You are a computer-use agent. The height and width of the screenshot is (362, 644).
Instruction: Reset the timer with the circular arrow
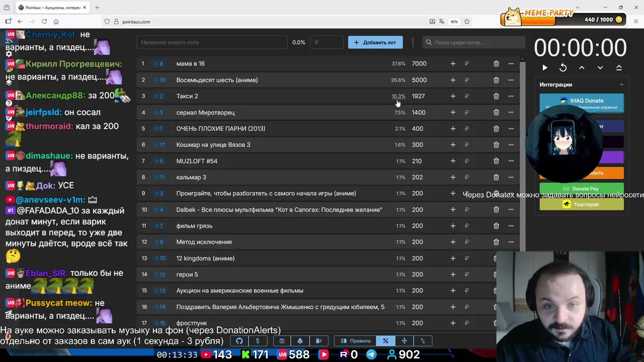point(563,67)
